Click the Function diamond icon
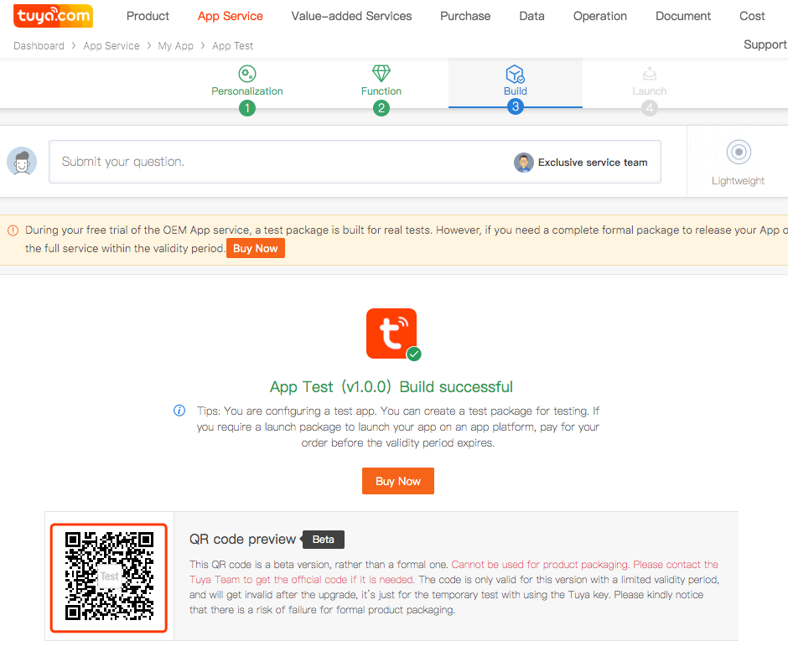The image size is (788, 672). [381, 74]
